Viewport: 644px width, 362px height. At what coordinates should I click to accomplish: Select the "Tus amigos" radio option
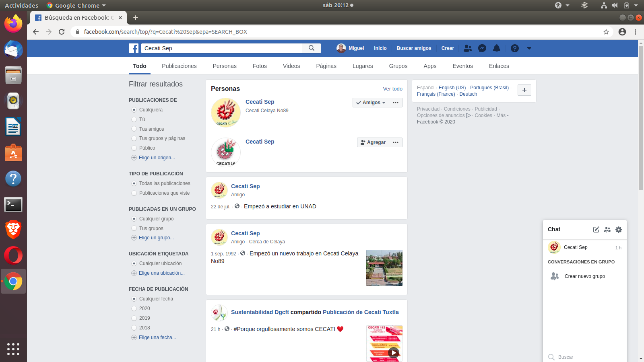(134, 129)
